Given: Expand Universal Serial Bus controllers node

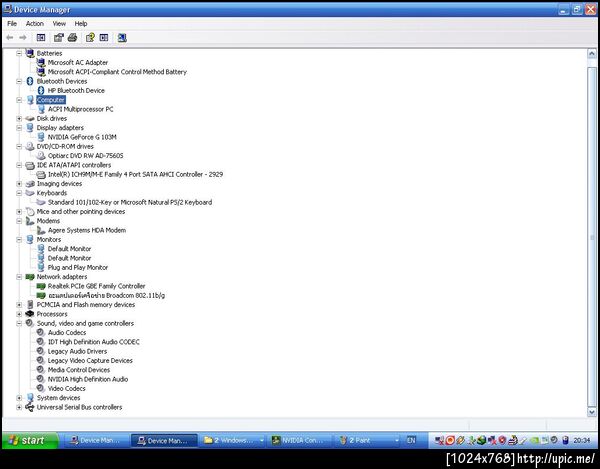Looking at the screenshot, I should click(19, 407).
